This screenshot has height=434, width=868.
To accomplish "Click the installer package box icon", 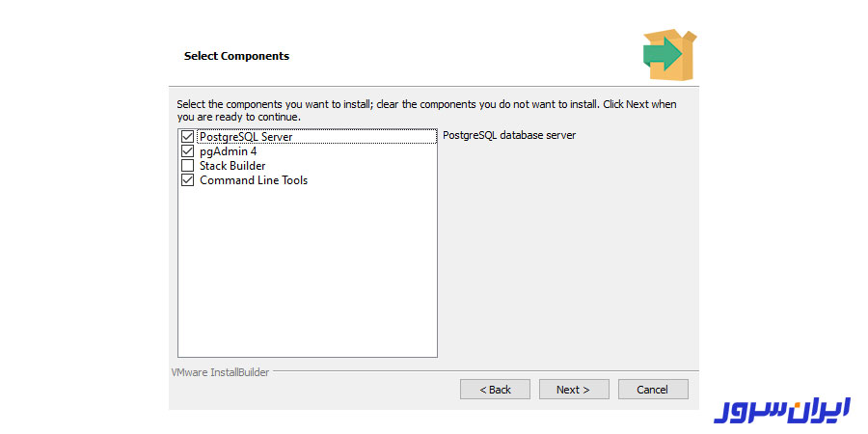I will click(669, 54).
